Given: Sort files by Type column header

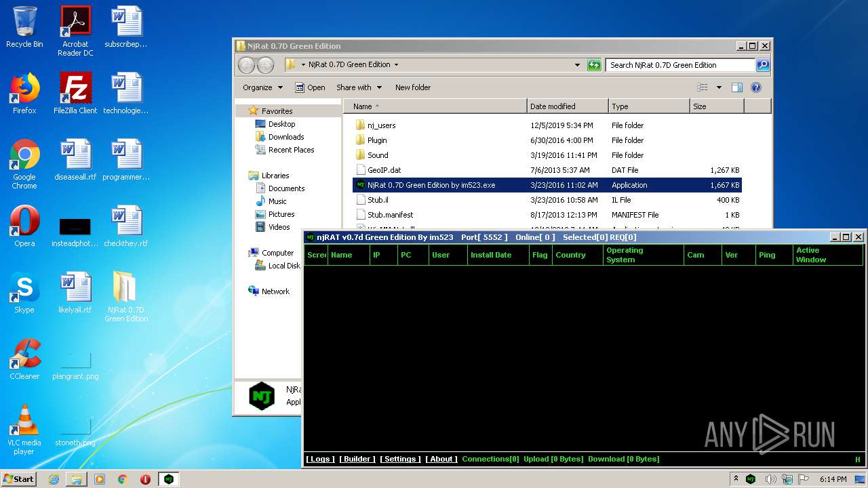Looking at the screenshot, I should [x=649, y=106].
